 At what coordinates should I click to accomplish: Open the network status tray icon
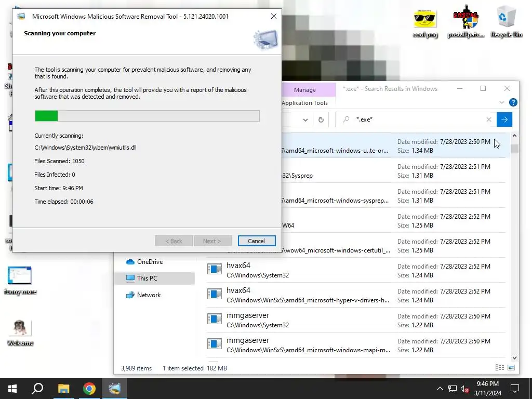[x=453, y=389]
